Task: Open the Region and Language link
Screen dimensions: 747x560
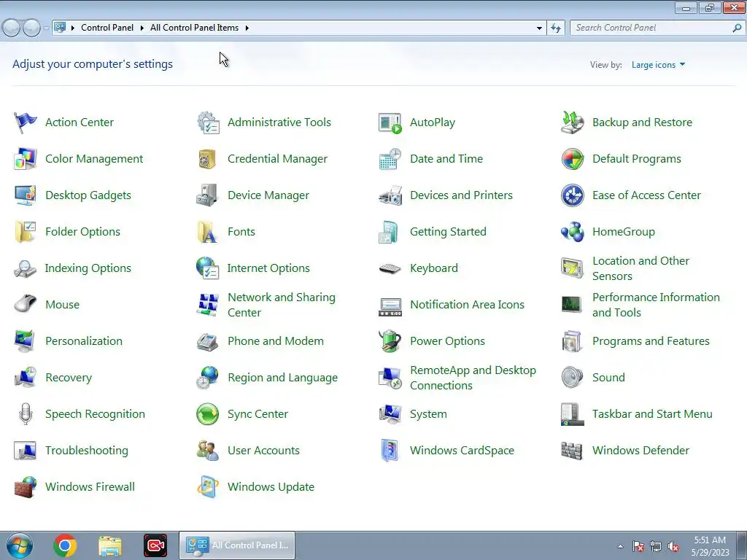Action: pos(282,378)
